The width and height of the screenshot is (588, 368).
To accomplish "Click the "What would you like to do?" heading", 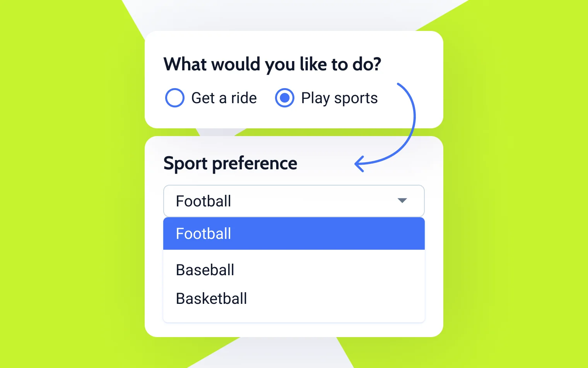I will click(x=272, y=64).
